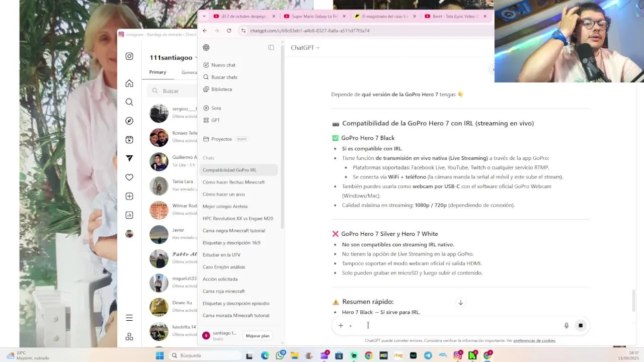Open Instagram notifications heart icon
This screenshot has height=362, width=644.
pos(129,177)
